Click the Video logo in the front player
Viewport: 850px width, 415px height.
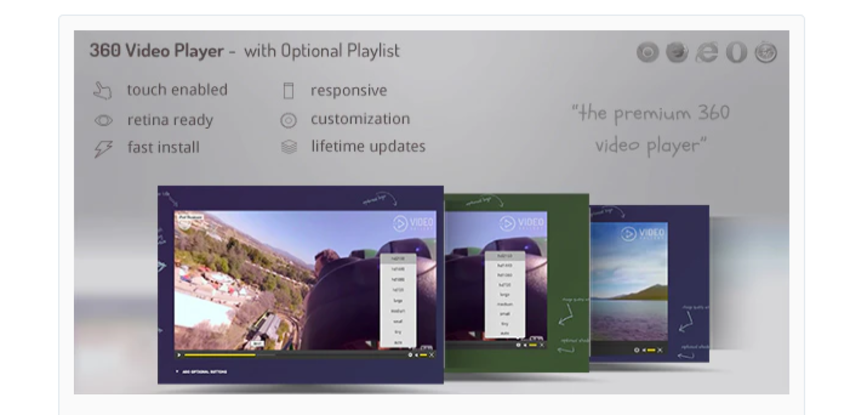click(413, 223)
